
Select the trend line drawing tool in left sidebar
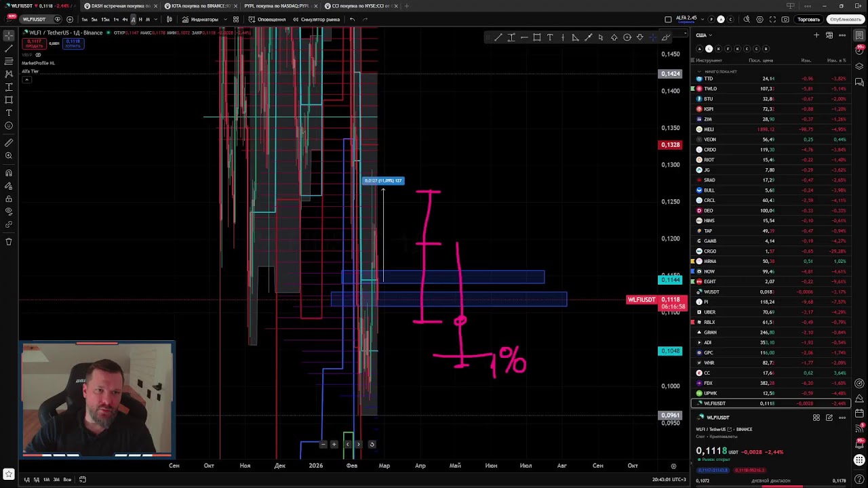coord(9,48)
